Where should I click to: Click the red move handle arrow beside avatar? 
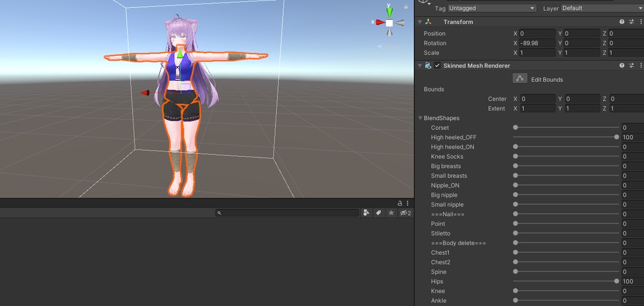pyautogui.click(x=145, y=93)
